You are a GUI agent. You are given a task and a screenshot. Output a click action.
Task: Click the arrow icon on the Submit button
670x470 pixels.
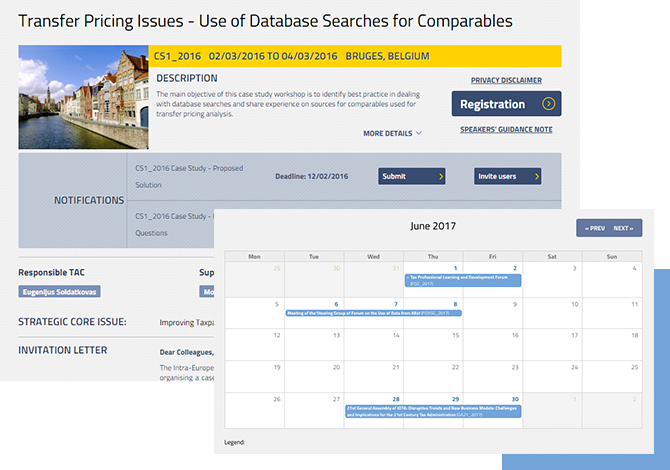coord(438,177)
